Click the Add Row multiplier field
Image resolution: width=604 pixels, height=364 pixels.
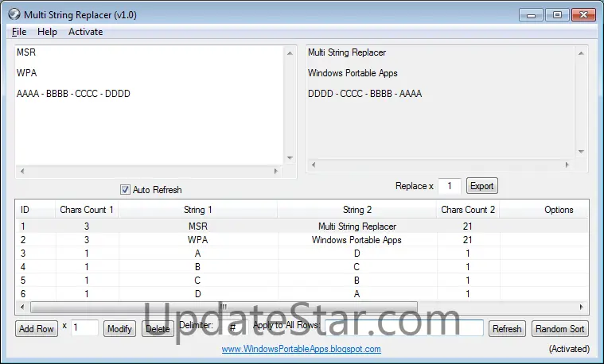84,327
